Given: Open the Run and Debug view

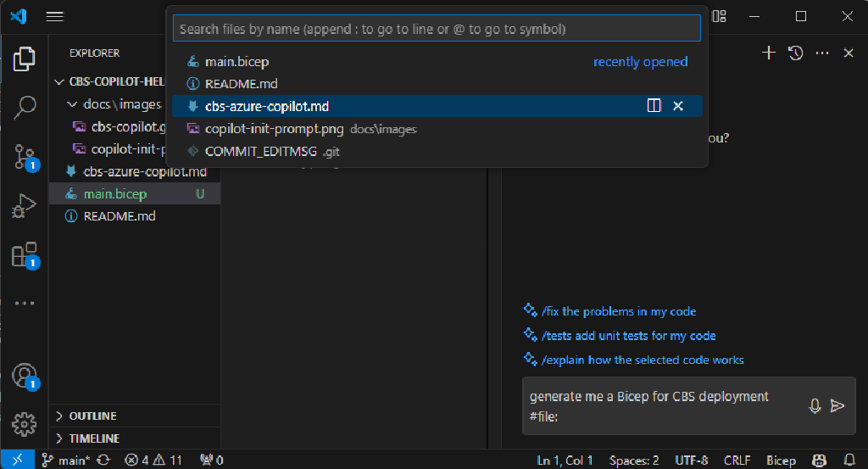Looking at the screenshot, I should point(24,205).
